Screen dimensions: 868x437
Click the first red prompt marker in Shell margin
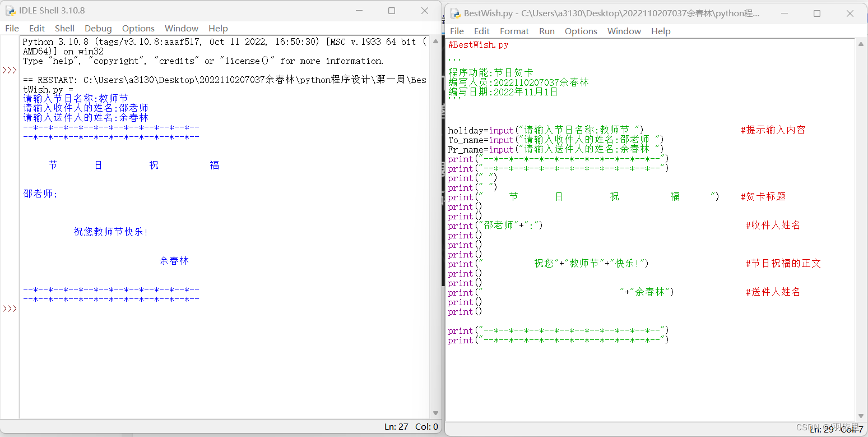point(10,70)
